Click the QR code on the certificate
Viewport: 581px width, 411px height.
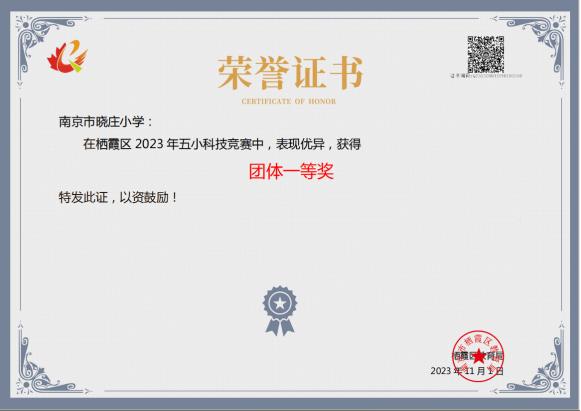[485, 54]
